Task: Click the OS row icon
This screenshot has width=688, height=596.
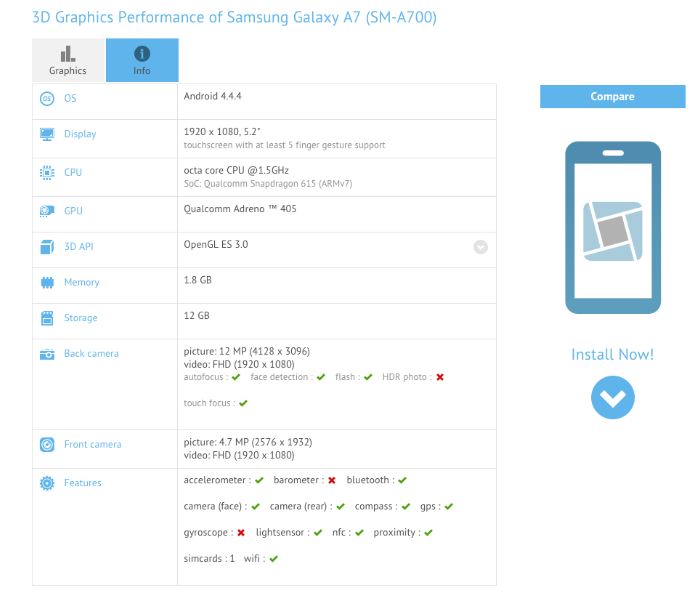Action: (x=46, y=98)
